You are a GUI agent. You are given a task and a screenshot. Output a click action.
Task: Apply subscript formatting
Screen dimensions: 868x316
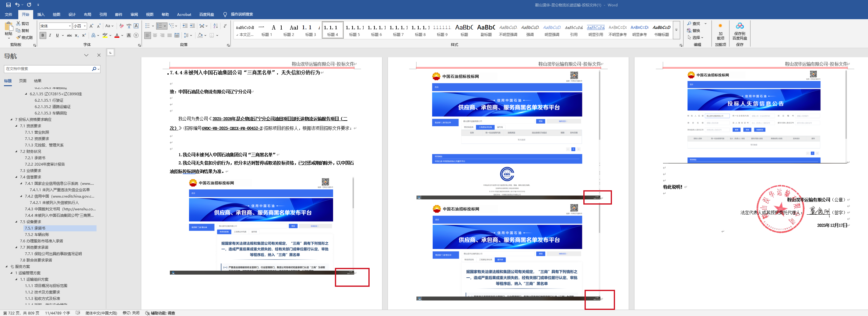click(x=77, y=35)
